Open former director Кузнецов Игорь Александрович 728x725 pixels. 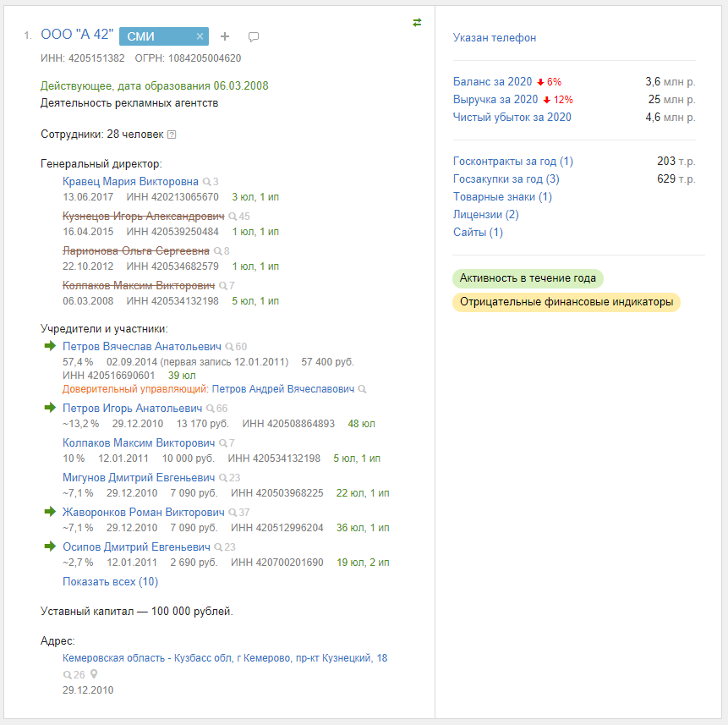(x=144, y=217)
